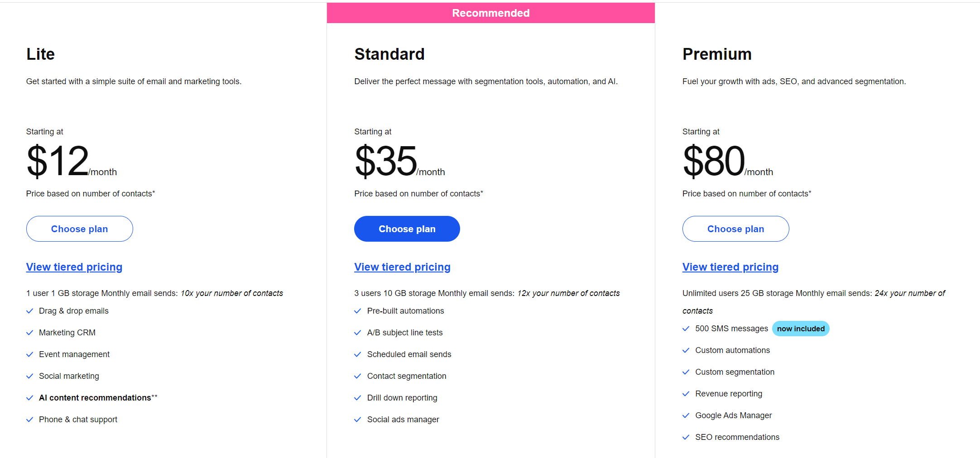Click the checkmark next to Google Ads Manager
Image resolution: width=980 pixels, height=458 pixels.
(x=686, y=415)
